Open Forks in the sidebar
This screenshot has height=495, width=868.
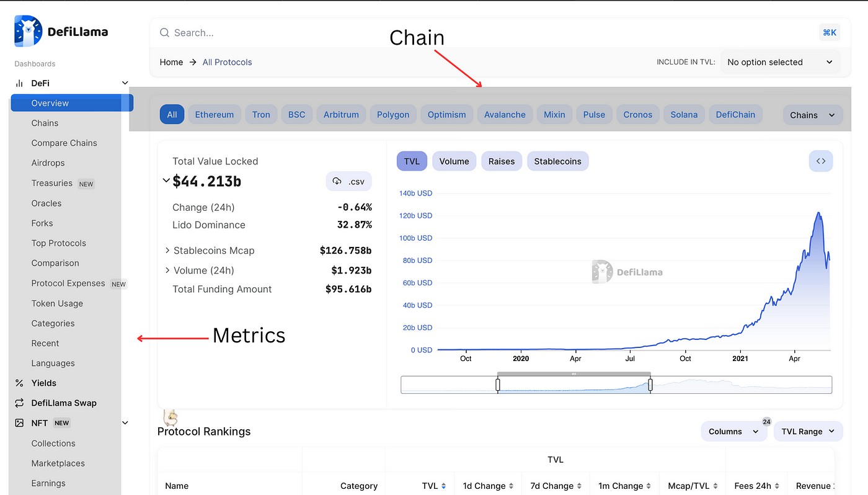(42, 223)
